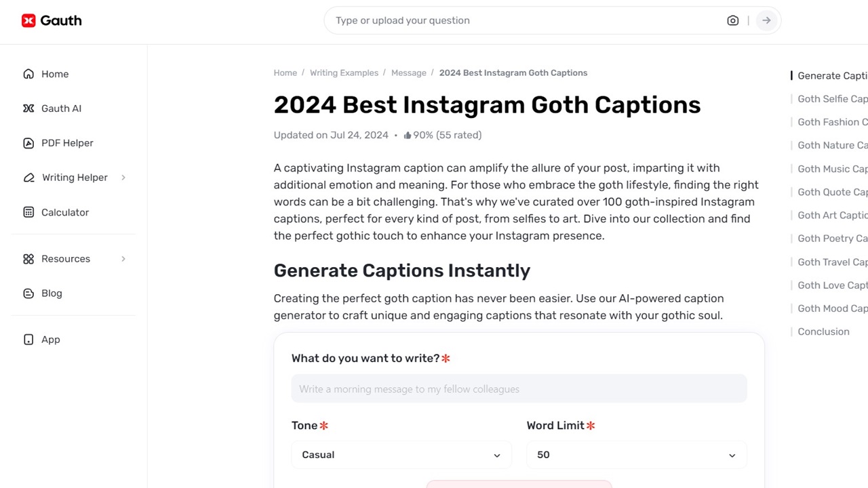This screenshot has height=488, width=868.
Task: Expand the Resources submenu
Action: [123, 259]
